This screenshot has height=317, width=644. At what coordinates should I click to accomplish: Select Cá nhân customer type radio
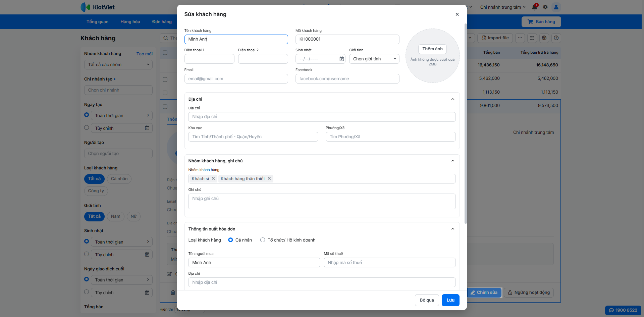(x=230, y=240)
